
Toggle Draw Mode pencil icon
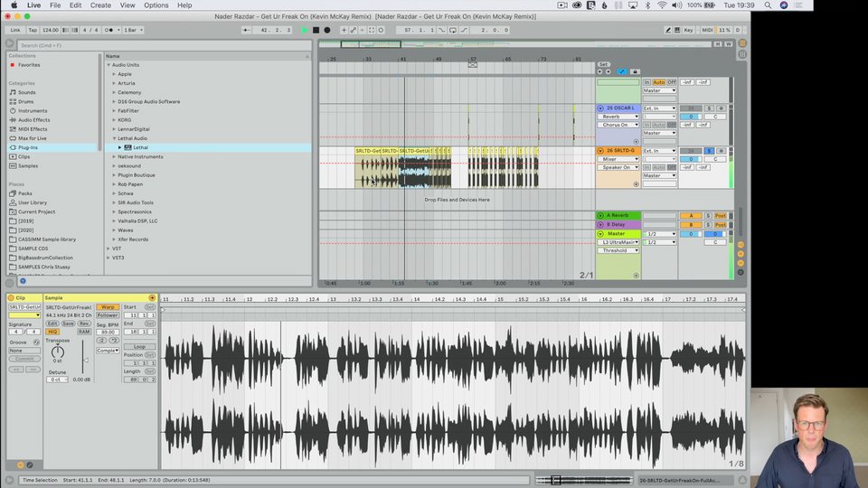[x=667, y=30]
